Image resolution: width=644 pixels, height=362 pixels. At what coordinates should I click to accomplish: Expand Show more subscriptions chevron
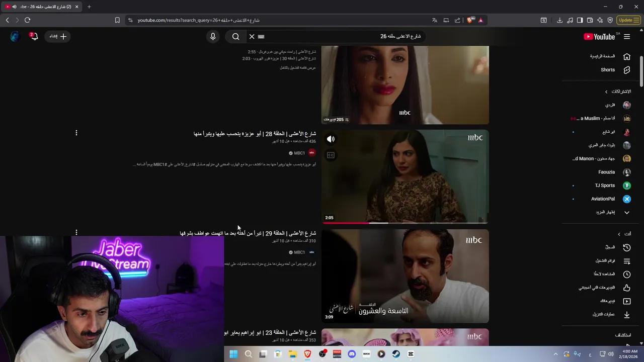(x=627, y=212)
